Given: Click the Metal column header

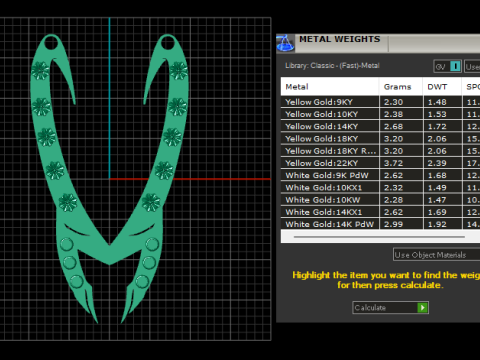Looking at the screenshot, I should (330, 87).
